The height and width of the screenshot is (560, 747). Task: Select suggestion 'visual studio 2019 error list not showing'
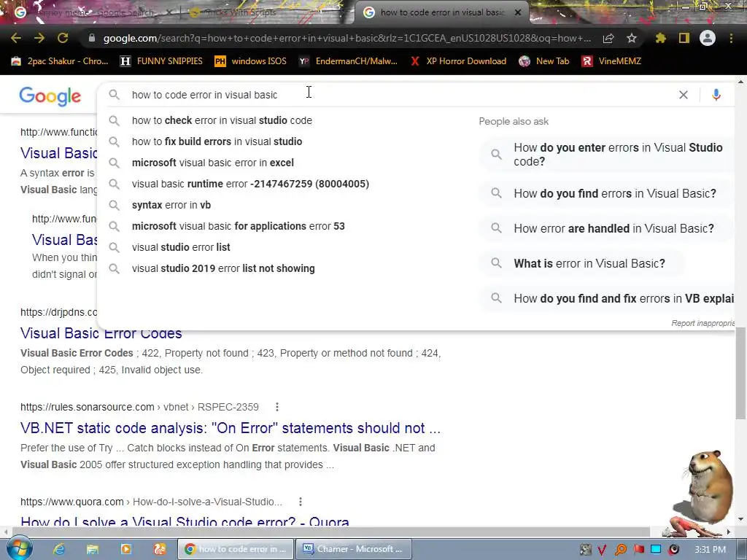click(x=223, y=268)
